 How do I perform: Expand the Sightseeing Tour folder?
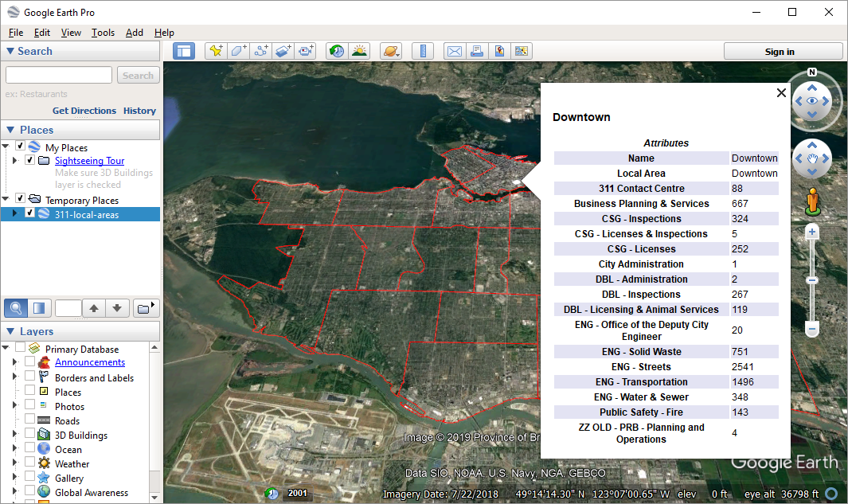[x=15, y=160]
